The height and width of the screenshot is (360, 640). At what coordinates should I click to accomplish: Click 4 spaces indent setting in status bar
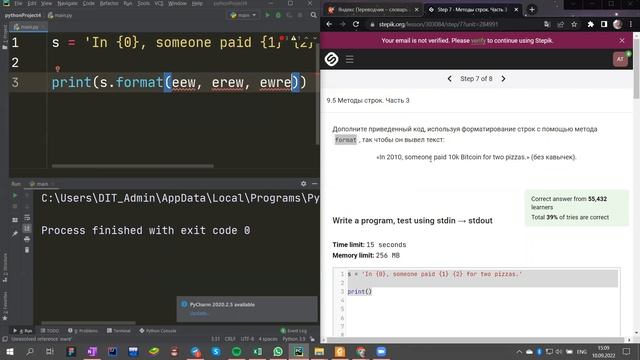pyautogui.click(x=268, y=339)
